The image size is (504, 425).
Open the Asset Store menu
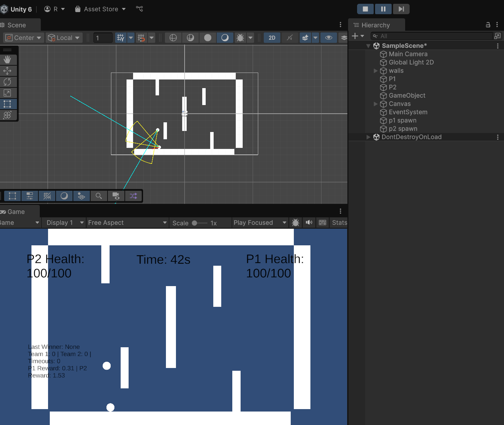point(101,9)
